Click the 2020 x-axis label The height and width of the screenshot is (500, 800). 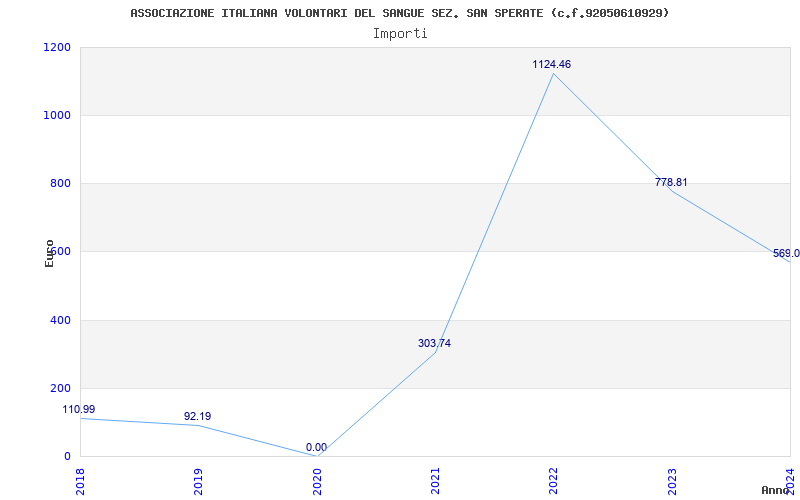317,482
